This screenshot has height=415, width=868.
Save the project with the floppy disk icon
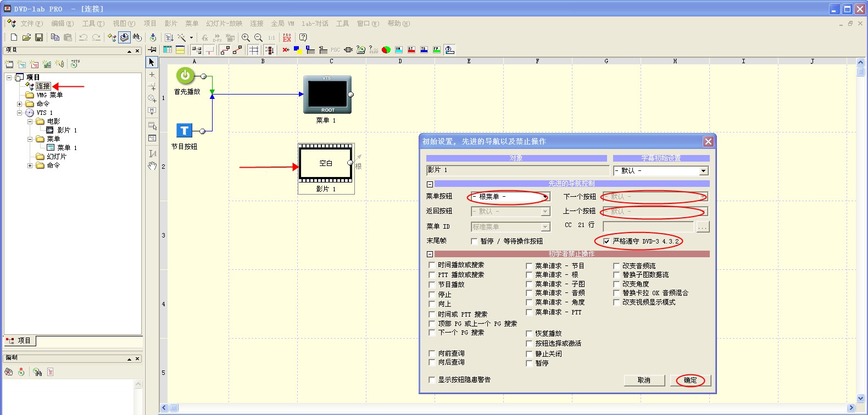(39, 37)
